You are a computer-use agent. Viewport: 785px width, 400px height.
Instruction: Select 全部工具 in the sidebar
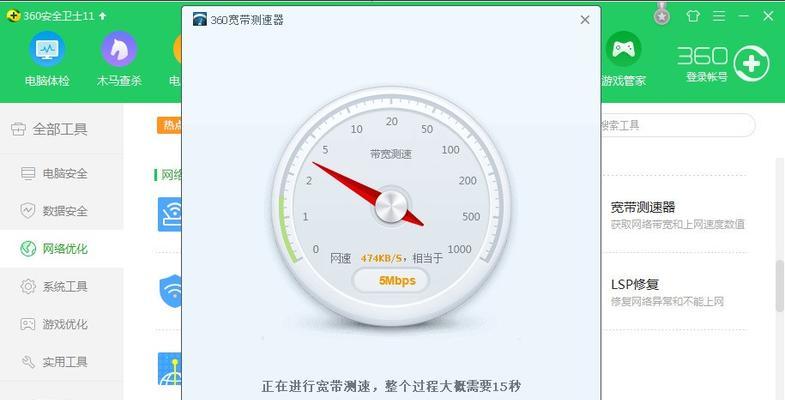pyautogui.click(x=61, y=129)
